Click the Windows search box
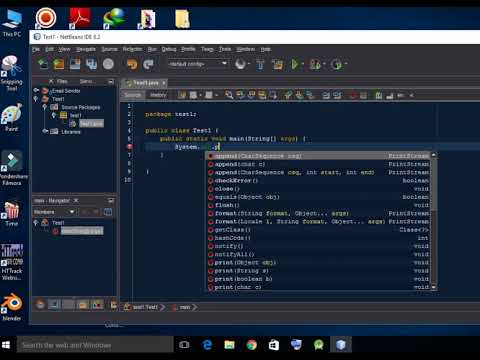This screenshot has width=480, height=360. (95, 345)
